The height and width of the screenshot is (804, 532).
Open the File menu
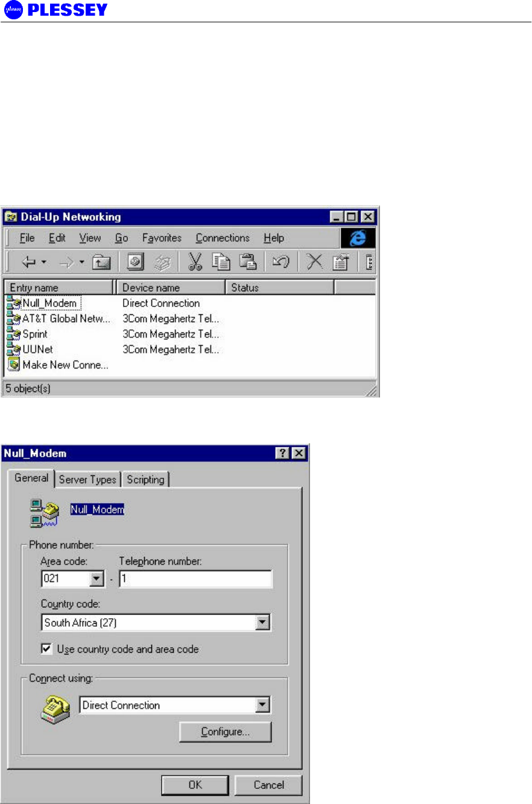tap(27, 238)
